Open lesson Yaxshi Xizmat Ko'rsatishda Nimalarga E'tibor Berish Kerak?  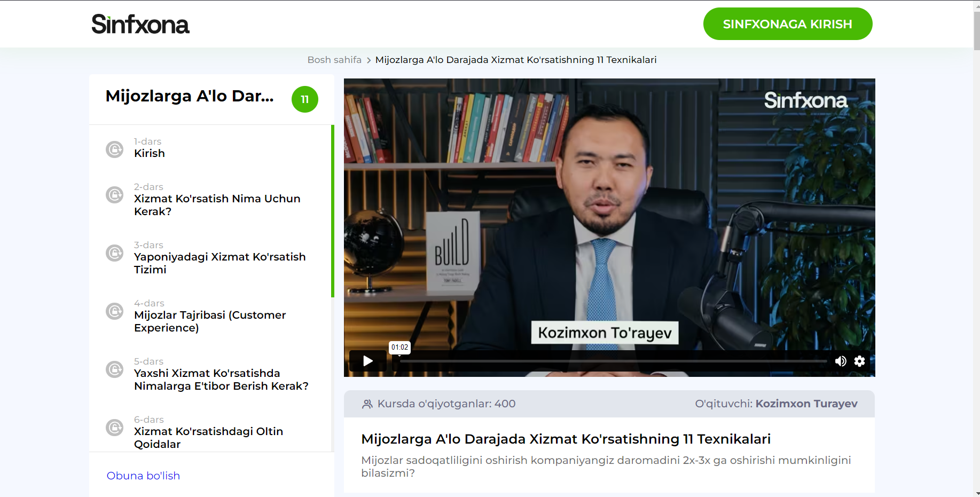point(221,380)
